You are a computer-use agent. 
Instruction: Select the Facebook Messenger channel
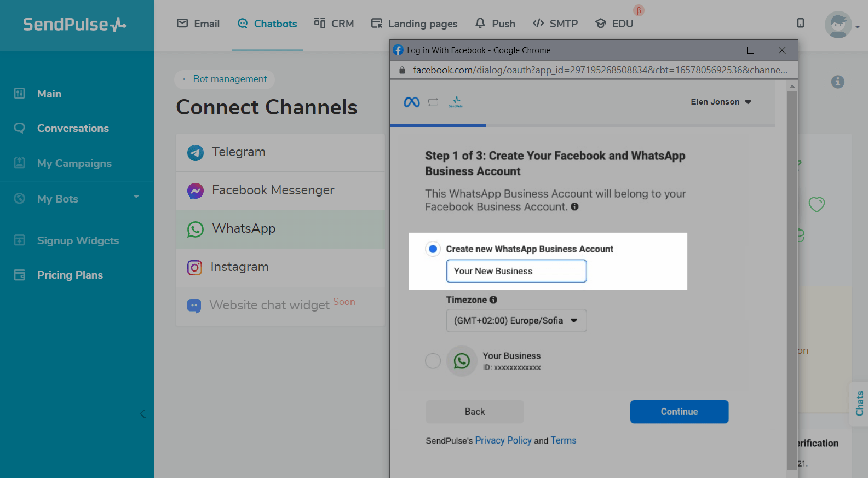pyautogui.click(x=280, y=191)
